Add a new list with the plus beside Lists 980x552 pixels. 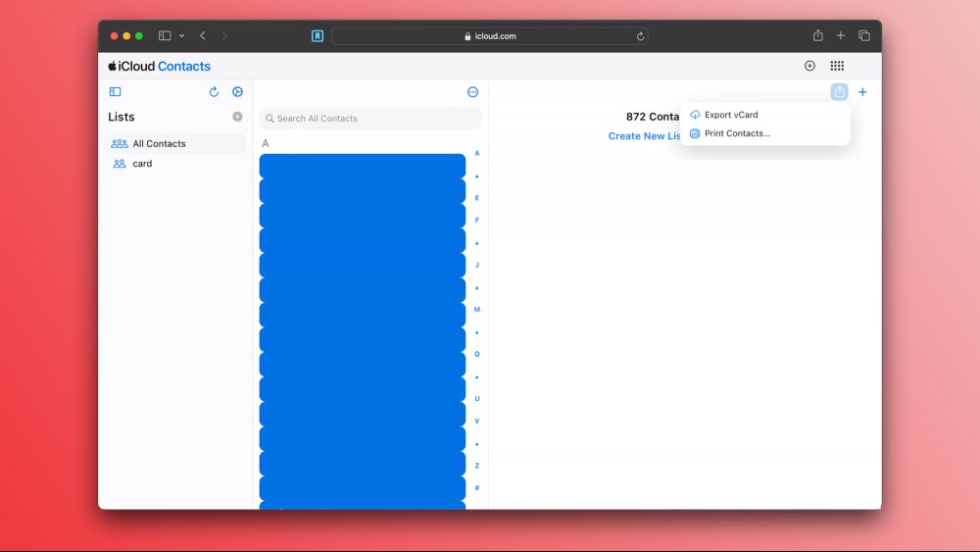point(237,117)
